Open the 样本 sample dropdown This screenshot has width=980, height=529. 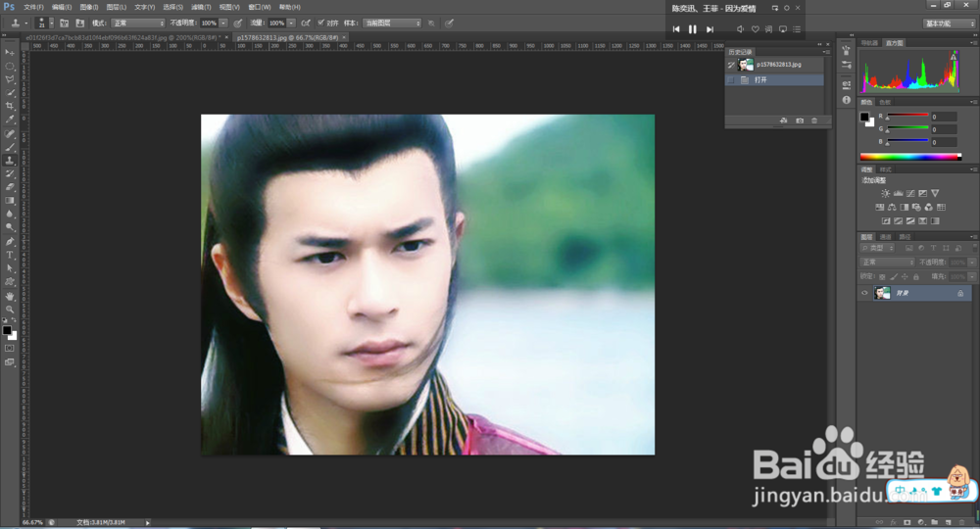click(392, 24)
